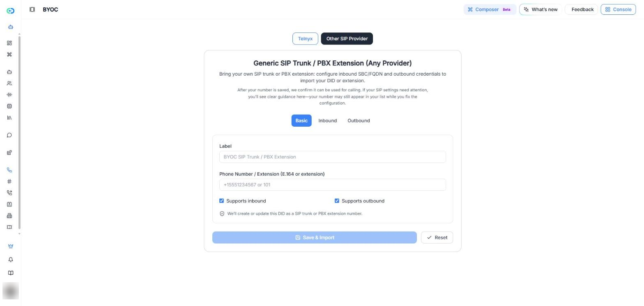Uncheck the Supports outbound checkbox
Image resolution: width=644 pixels, height=306 pixels.
point(337,201)
